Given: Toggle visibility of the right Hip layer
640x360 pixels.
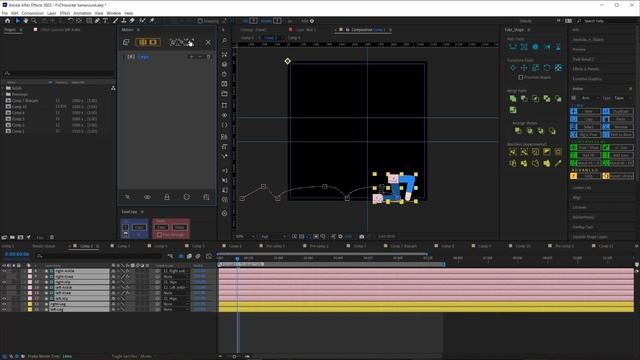Looking at the screenshot, I should [4, 282].
